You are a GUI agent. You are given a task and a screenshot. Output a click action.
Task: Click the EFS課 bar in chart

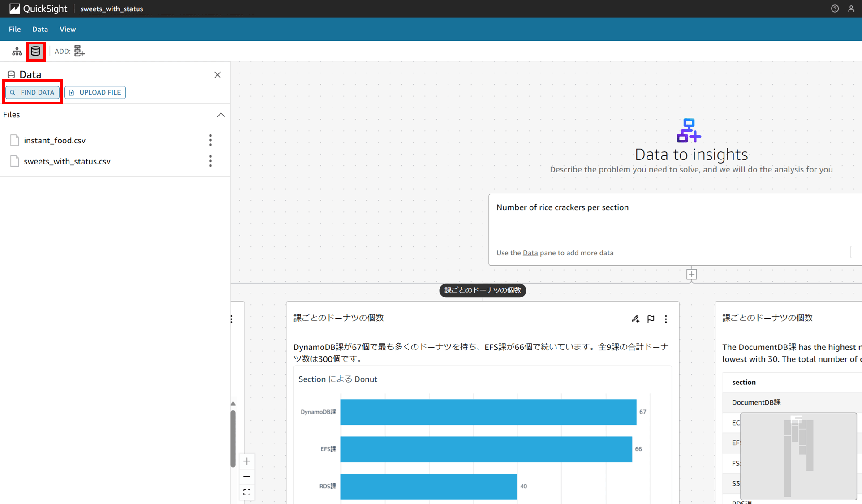(486, 449)
